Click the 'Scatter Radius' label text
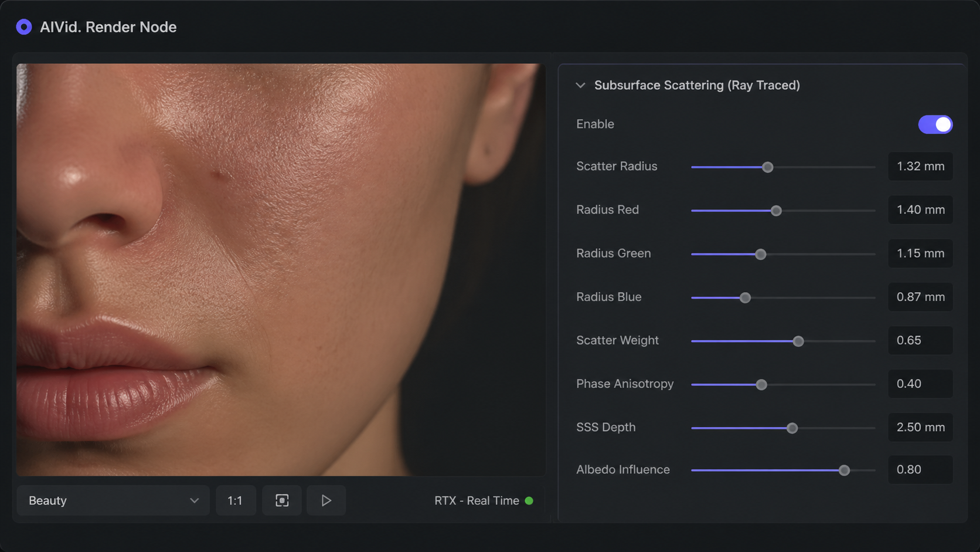This screenshot has height=552, width=980. [x=617, y=166]
